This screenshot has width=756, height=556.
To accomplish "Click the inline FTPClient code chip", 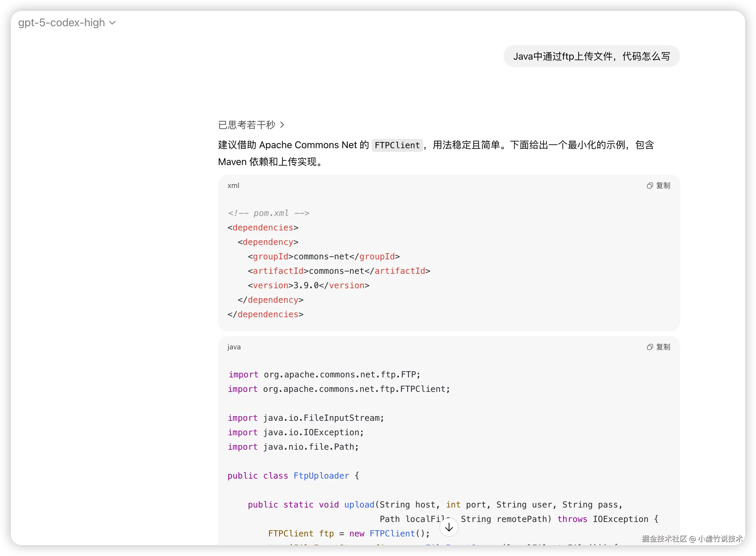I will 397,145.
